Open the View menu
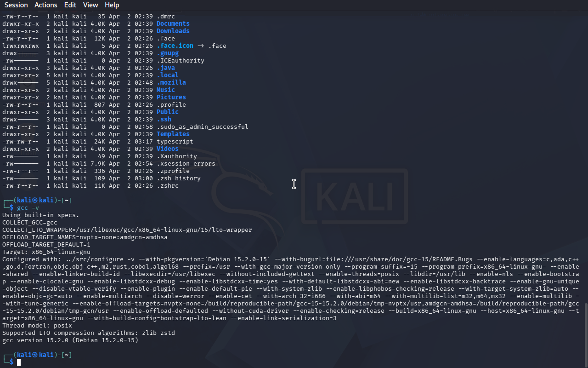 [x=90, y=5]
